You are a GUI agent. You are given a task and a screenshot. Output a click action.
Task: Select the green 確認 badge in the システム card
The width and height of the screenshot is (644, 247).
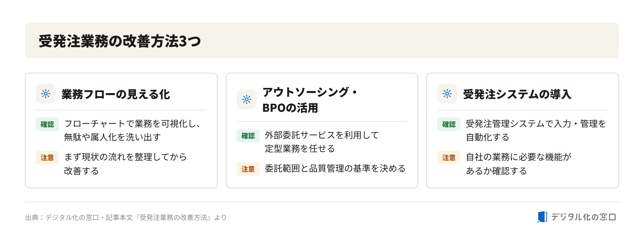point(449,124)
